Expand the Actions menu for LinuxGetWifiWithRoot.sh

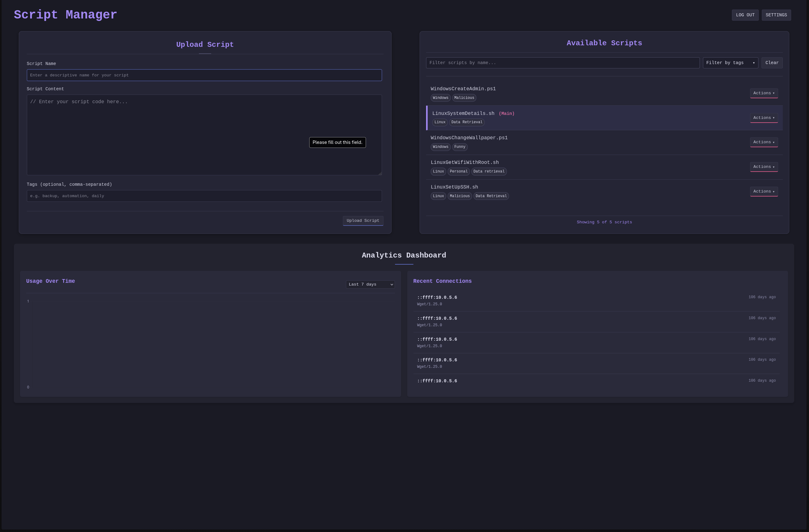pos(764,166)
